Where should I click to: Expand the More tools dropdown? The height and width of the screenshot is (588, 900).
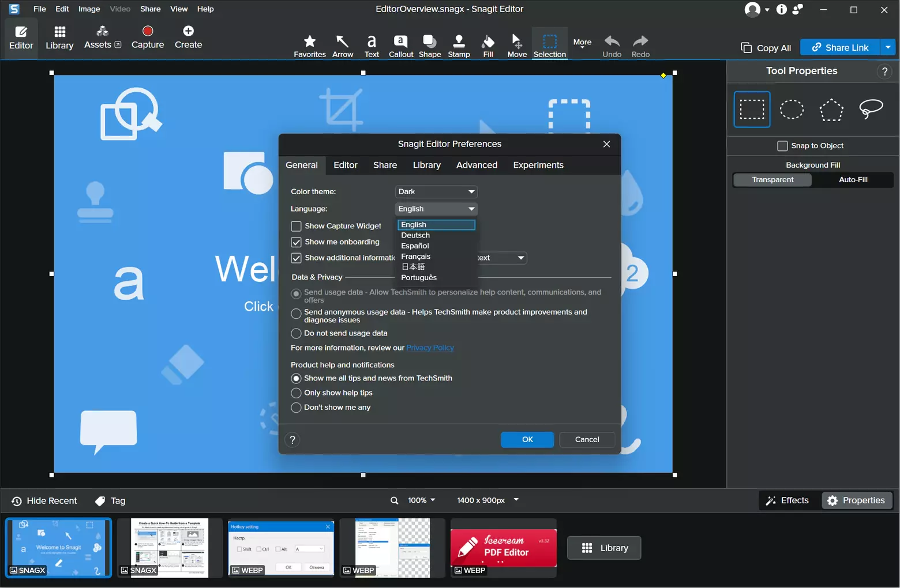point(582,43)
